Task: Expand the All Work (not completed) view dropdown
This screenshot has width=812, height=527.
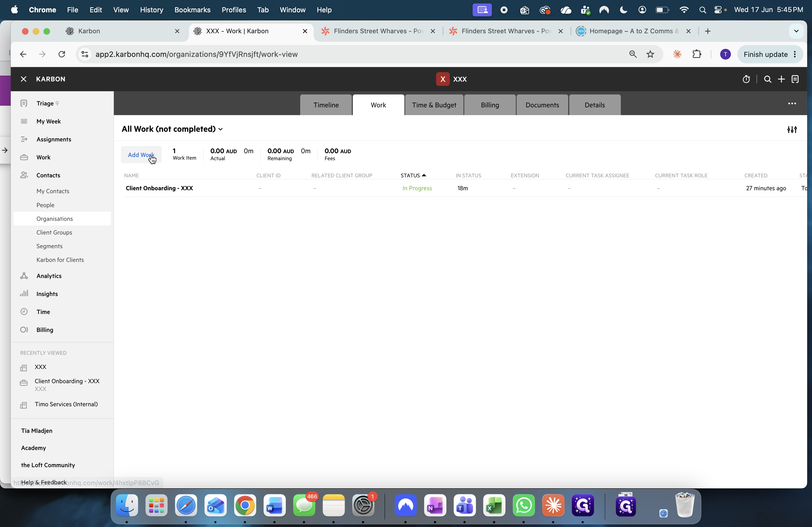Action: (172, 129)
